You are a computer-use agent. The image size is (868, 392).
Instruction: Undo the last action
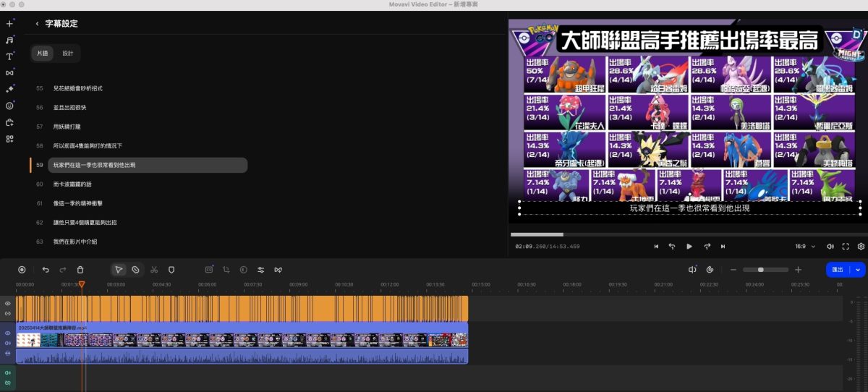(x=46, y=270)
